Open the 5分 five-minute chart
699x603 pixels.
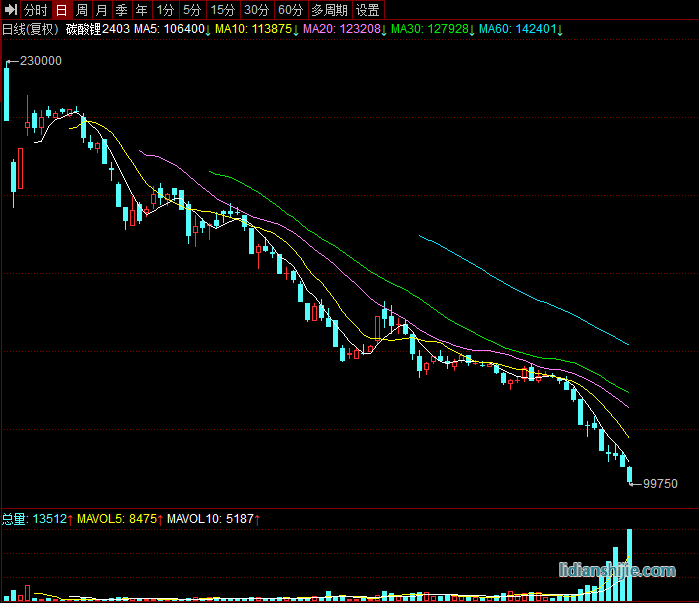point(192,10)
